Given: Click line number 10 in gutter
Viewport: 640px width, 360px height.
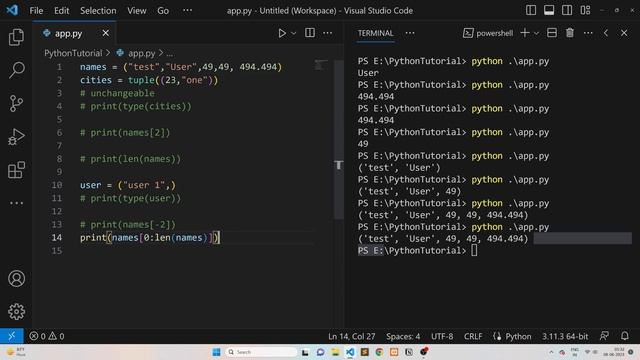Looking at the screenshot, I should [x=57, y=185].
